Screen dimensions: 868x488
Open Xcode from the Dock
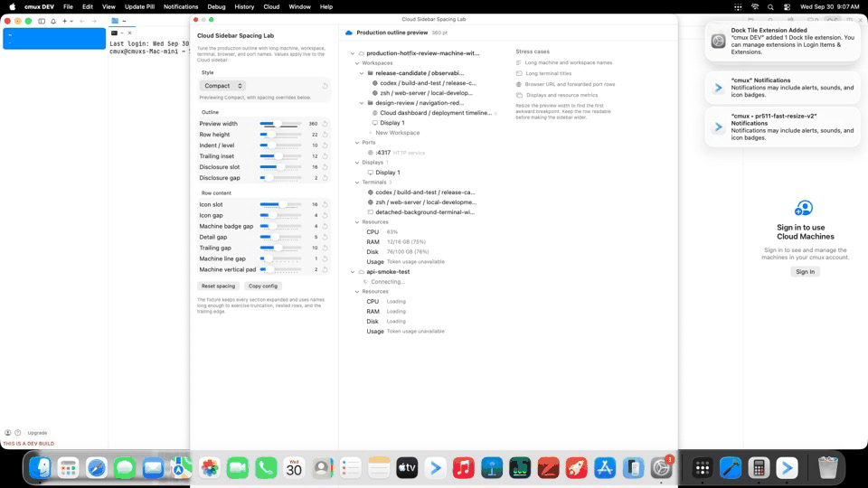click(x=731, y=468)
